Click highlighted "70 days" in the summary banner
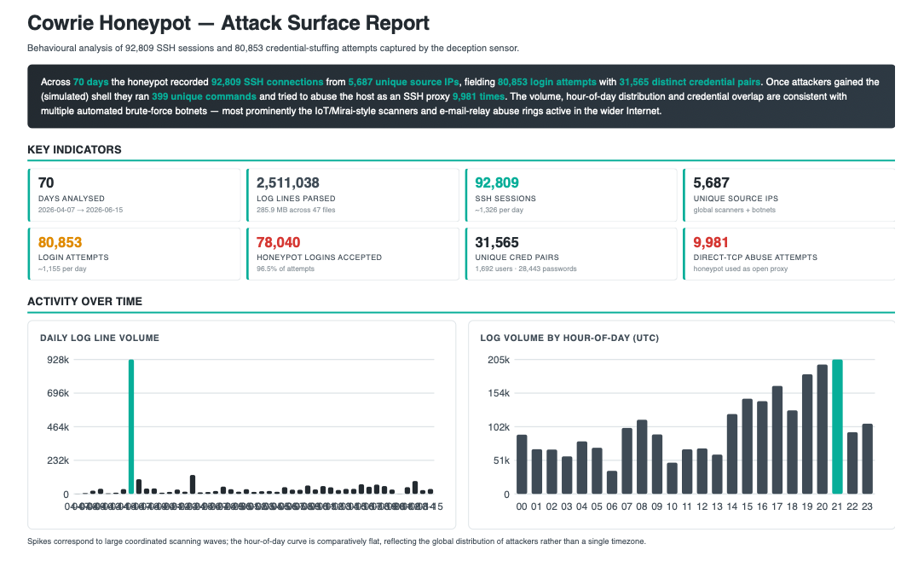 coord(90,82)
